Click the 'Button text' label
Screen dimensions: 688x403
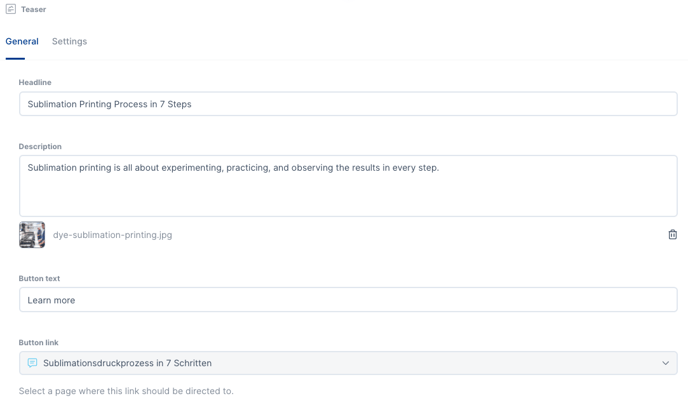(x=39, y=278)
